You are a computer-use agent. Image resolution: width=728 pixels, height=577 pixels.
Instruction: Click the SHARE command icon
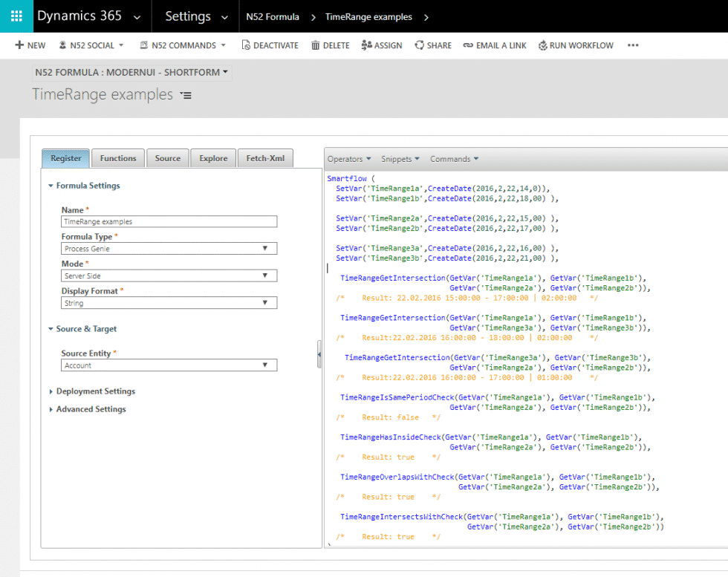419,45
